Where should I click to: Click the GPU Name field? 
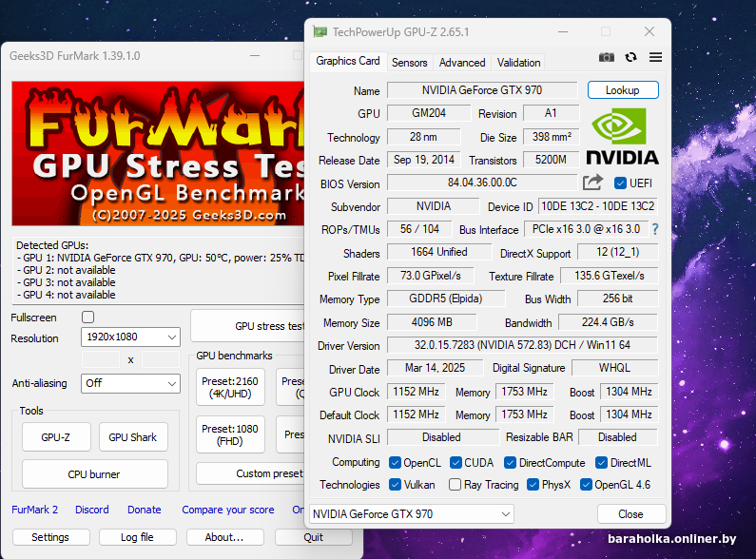(482, 90)
